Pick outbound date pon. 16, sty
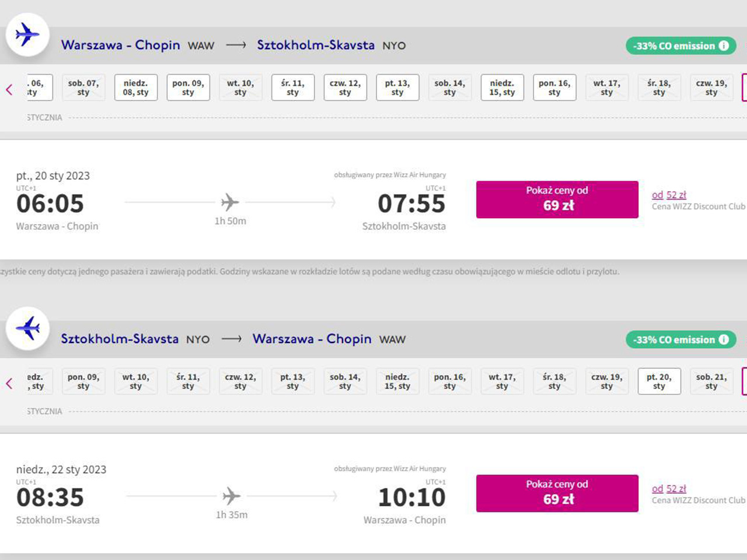Screen dimensions: 747x560 point(554,87)
